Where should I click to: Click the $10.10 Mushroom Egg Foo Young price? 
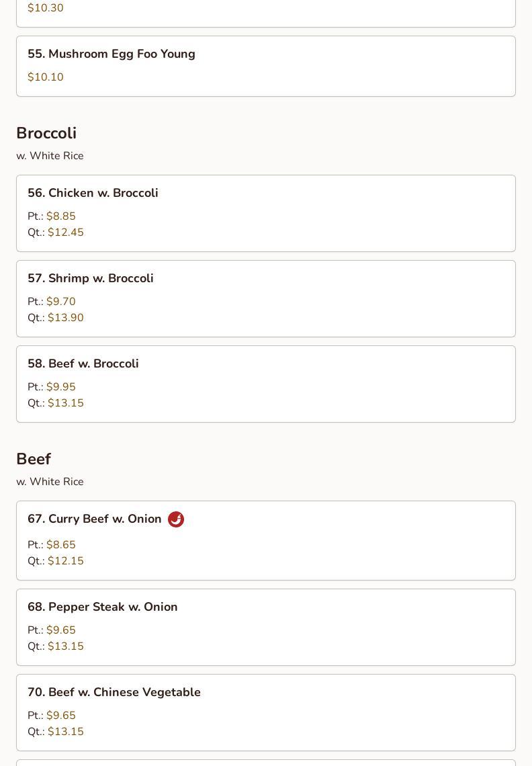coord(46,77)
